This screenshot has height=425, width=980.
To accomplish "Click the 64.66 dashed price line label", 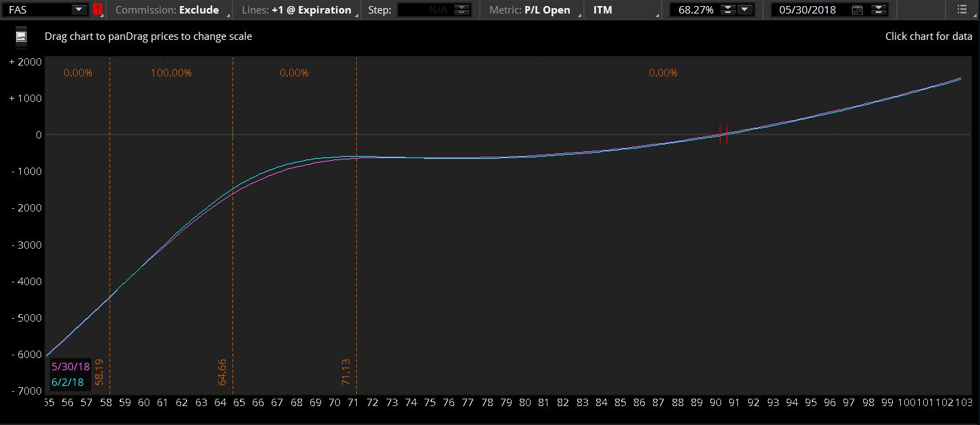I will pos(222,372).
